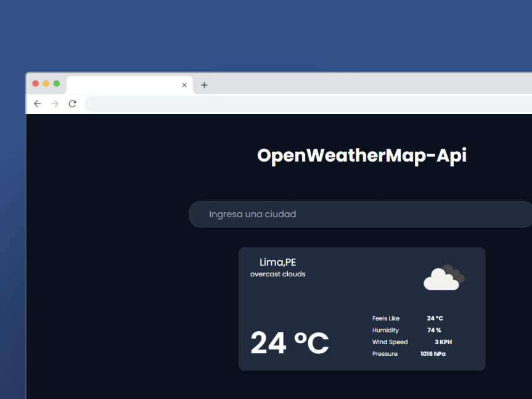Viewport: 532px width, 399px height.
Task: Select the open blank browser tab
Action: (129, 85)
